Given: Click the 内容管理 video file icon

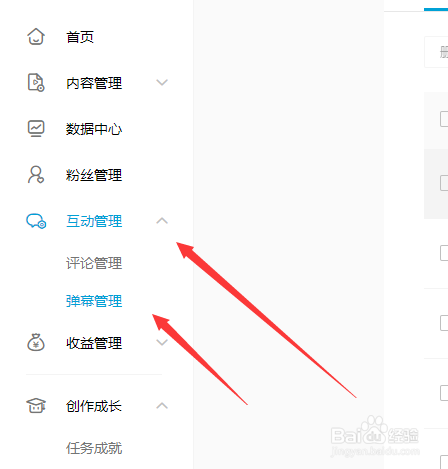Looking at the screenshot, I should coord(36,82).
